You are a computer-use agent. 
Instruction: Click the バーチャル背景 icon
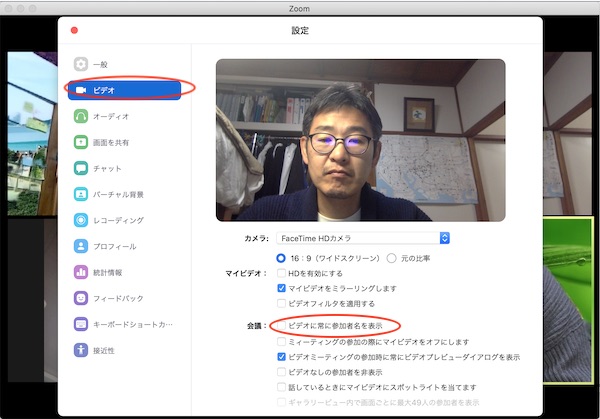81,194
